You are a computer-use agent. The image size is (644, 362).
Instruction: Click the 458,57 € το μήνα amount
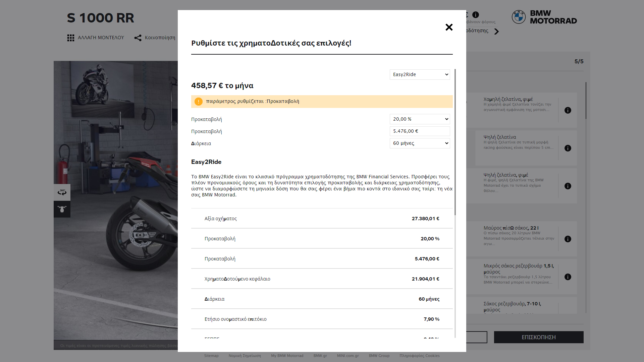pyautogui.click(x=222, y=85)
